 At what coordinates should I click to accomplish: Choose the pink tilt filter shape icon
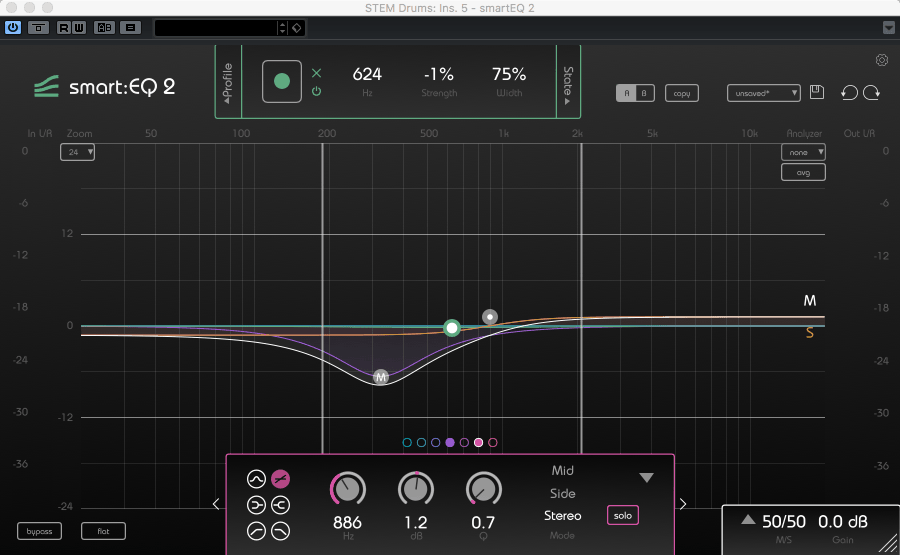pyautogui.click(x=281, y=479)
